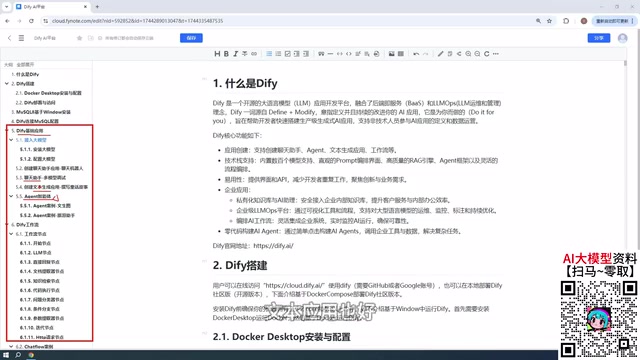Open outline item 6.1.11 Http请求节点
Viewport: 640px width, 360px height.
coord(42,337)
